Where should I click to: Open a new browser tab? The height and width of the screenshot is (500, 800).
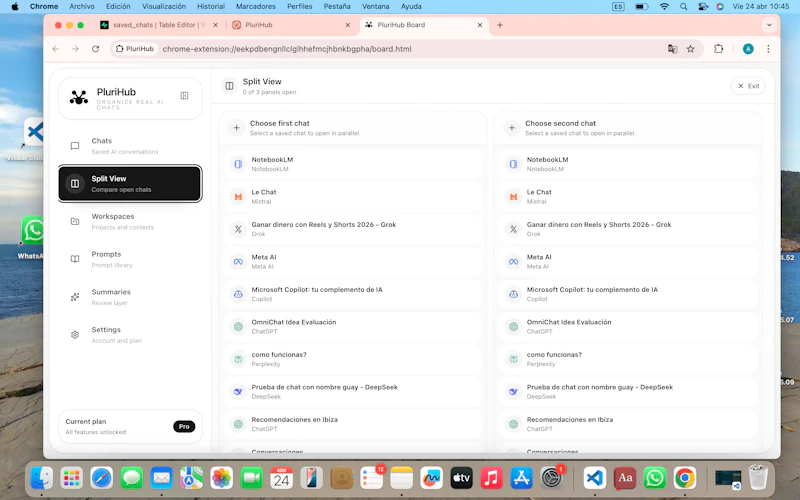500,24
